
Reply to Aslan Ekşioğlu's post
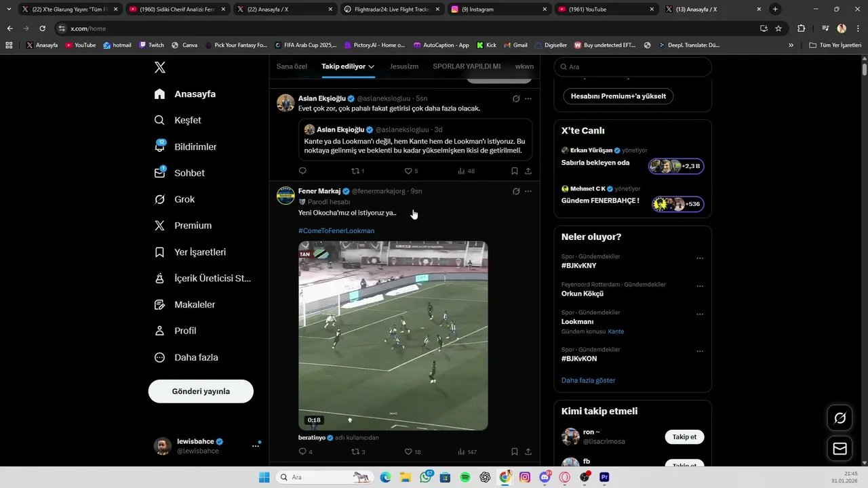click(x=302, y=171)
